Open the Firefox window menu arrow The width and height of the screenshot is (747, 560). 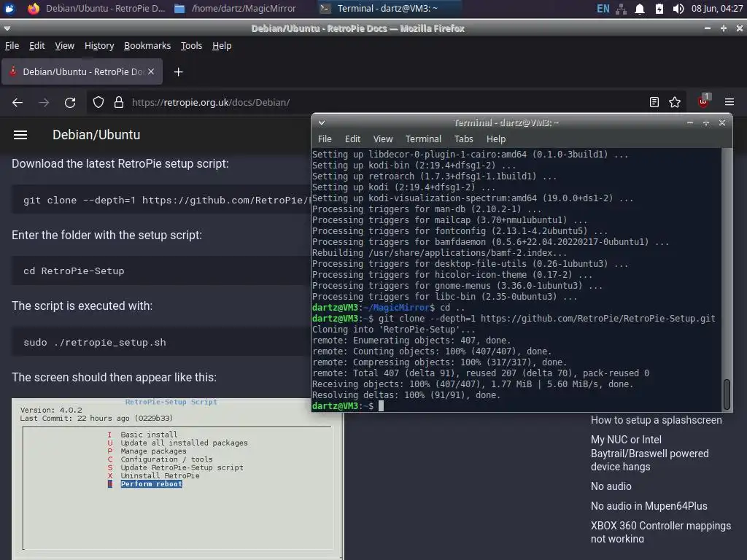[7, 28]
